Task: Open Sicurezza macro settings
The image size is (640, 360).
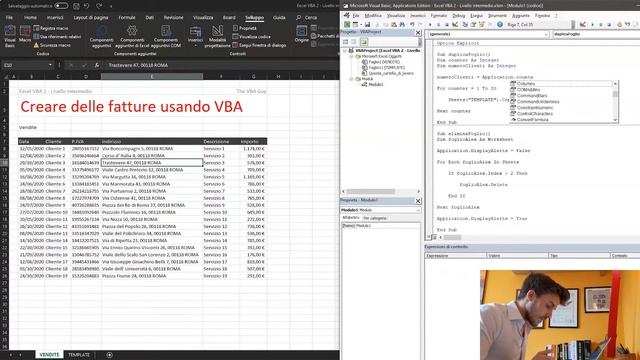Action: pyautogui.click(x=52, y=45)
